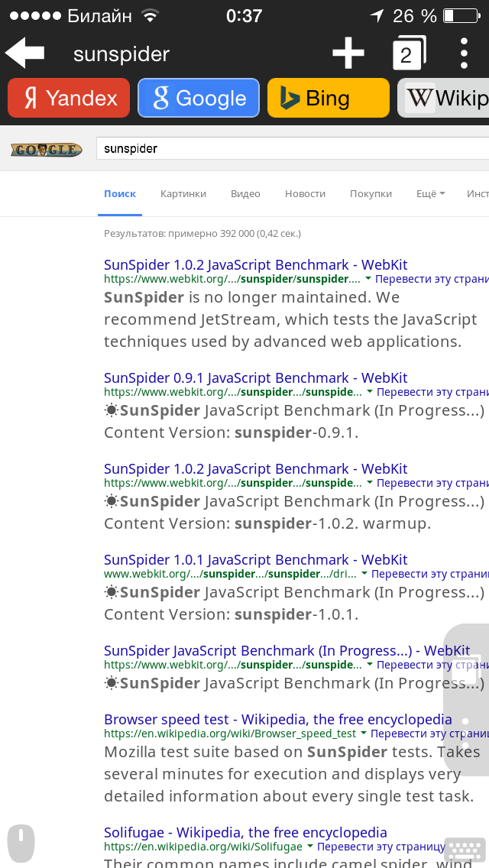Select Wikipedia search engine button
The height and width of the screenshot is (868, 489).
point(444,98)
